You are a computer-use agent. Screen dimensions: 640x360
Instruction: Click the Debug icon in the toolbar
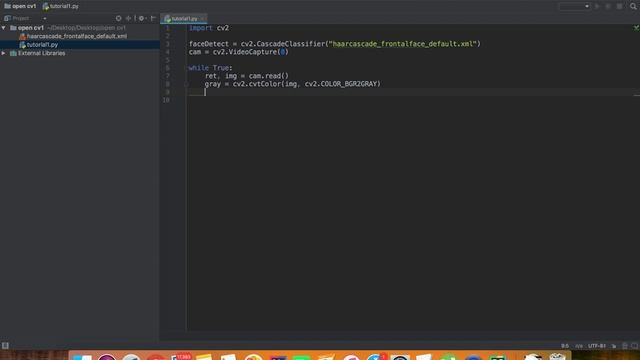[x=608, y=6]
